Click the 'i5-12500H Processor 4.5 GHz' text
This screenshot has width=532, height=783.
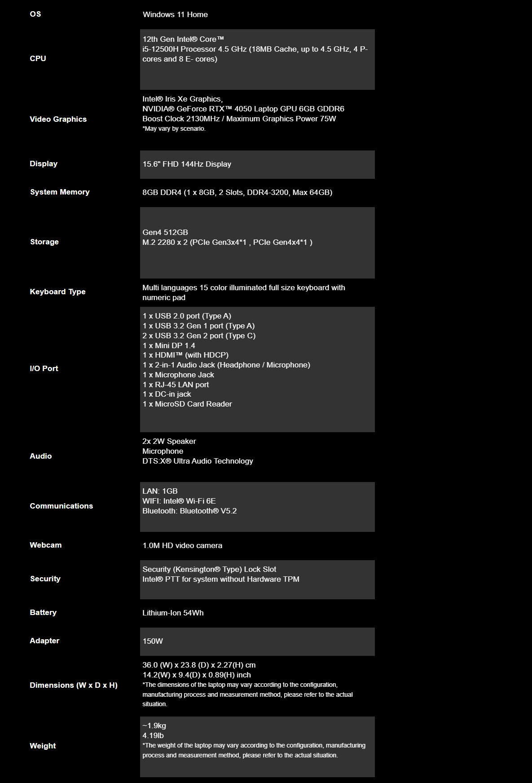pyautogui.click(x=194, y=49)
